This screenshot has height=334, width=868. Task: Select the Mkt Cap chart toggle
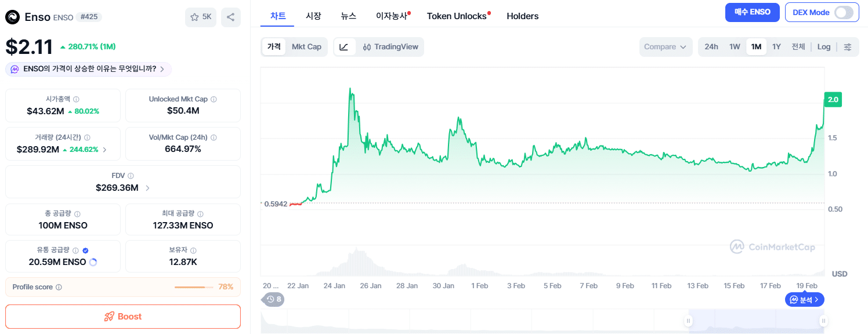click(306, 47)
